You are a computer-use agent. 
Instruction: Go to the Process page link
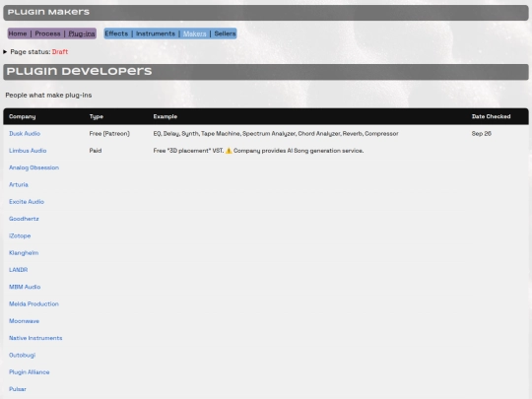click(x=47, y=33)
